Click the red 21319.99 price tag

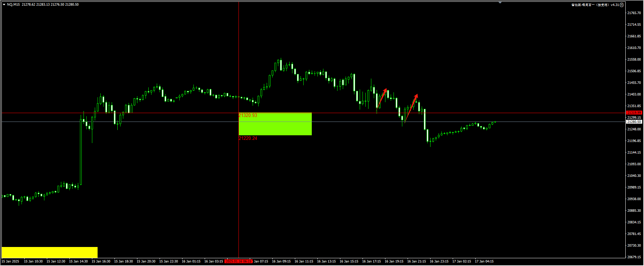tap(634, 113)
